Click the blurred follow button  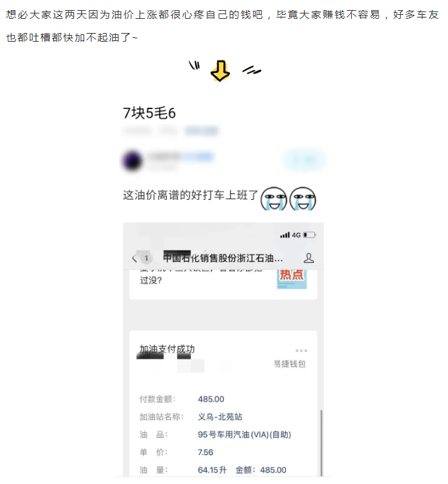(304, 160)
